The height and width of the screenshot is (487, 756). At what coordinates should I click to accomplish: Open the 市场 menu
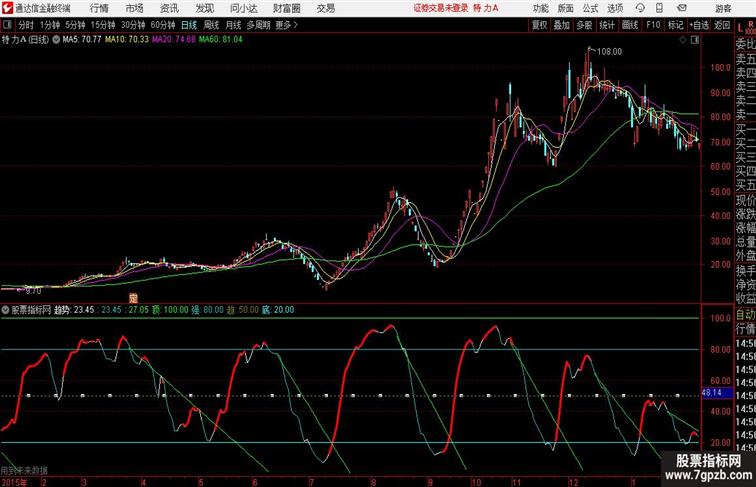135,8
